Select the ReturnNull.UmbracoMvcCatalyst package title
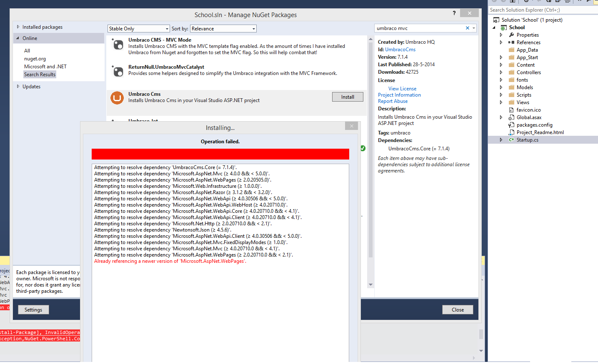This screenshot has width=598, height=364. (x=166, y=67)
